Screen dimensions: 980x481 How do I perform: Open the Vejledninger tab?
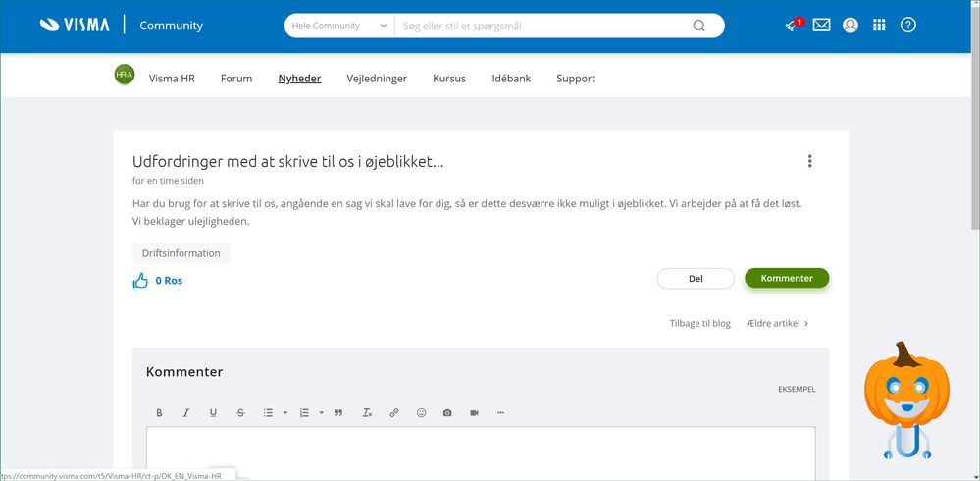click(x=377, y=79)
